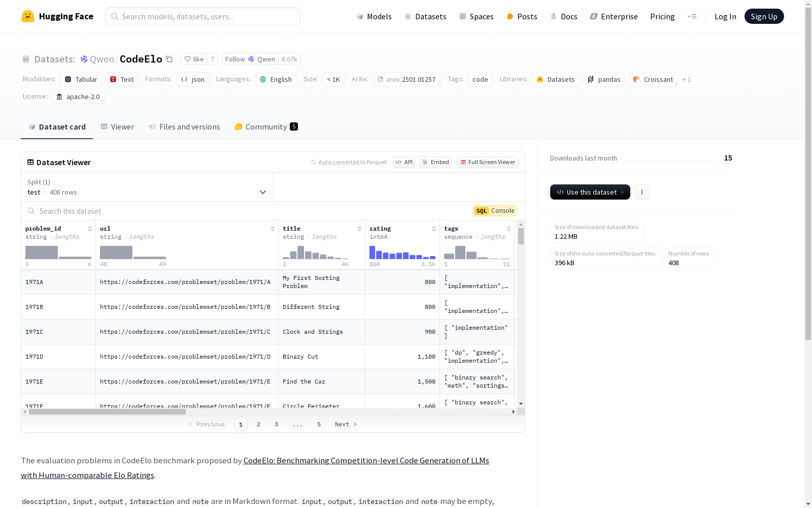812x508 pixels.
Task: Select the 1971A problem_id cell
Action: tap(58, 282)
